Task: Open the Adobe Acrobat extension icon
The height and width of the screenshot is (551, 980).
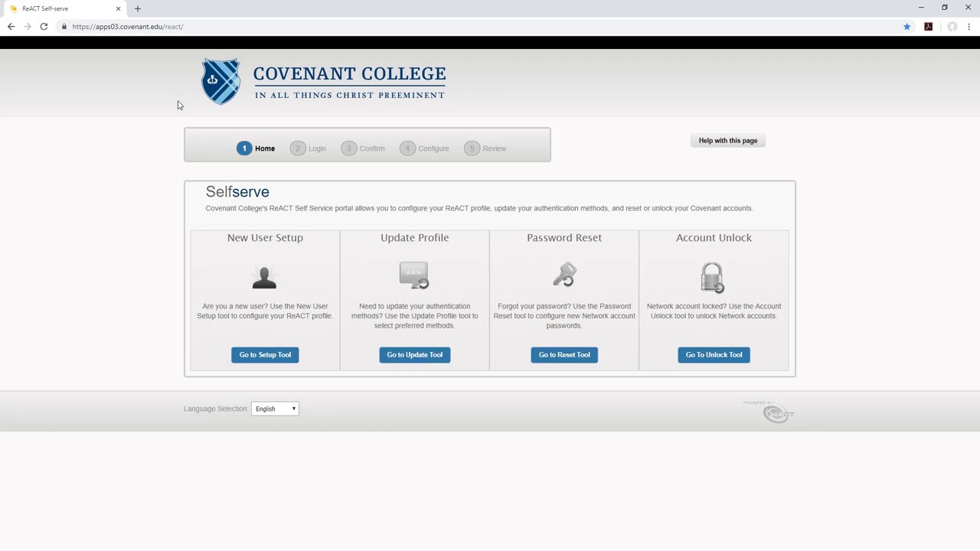Action: pyautogui.click(x=928, y=27)
